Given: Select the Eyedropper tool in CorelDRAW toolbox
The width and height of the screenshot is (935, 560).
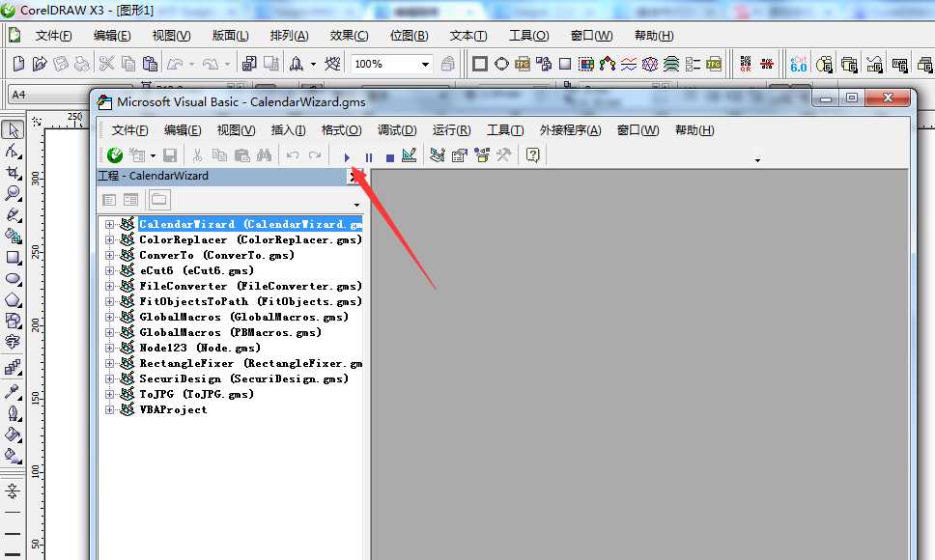Looking at the screenshot, I should (13, 392).
